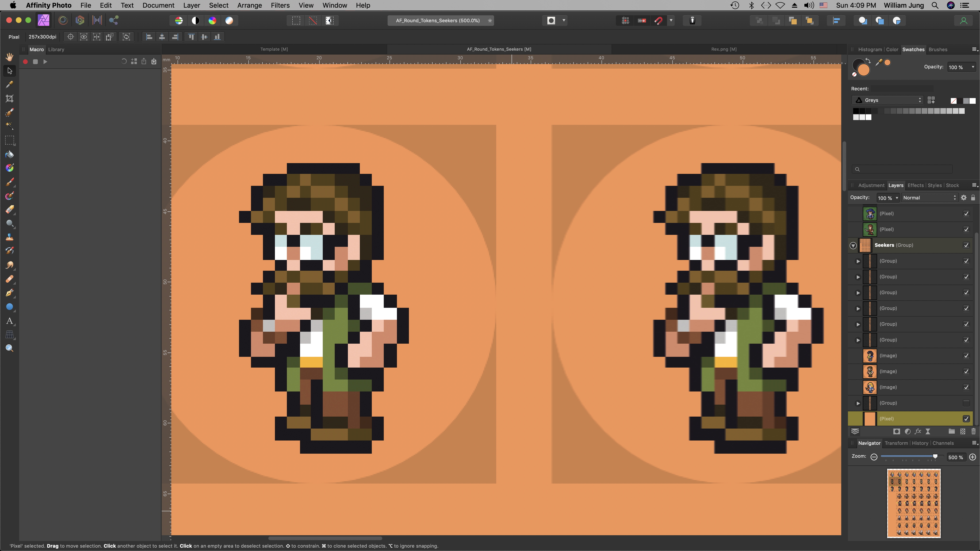Click the macro record button
The height and width of the screenshot is (551, 980).
26,62
